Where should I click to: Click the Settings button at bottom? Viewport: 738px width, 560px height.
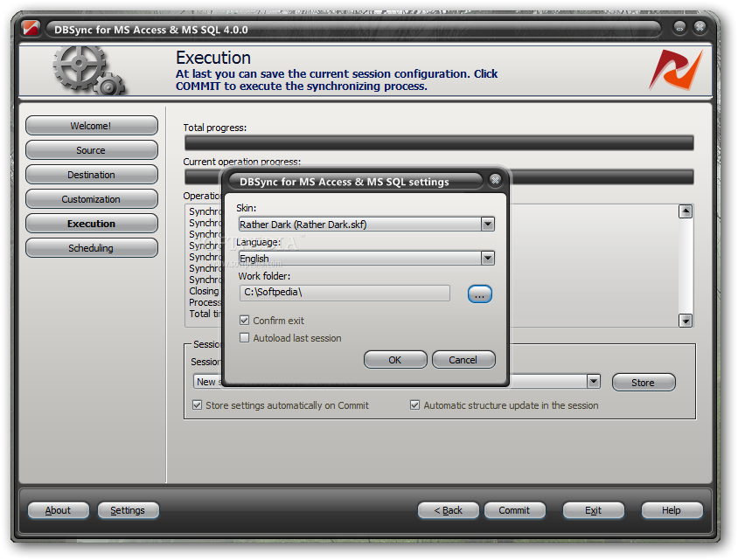[128, 510]
